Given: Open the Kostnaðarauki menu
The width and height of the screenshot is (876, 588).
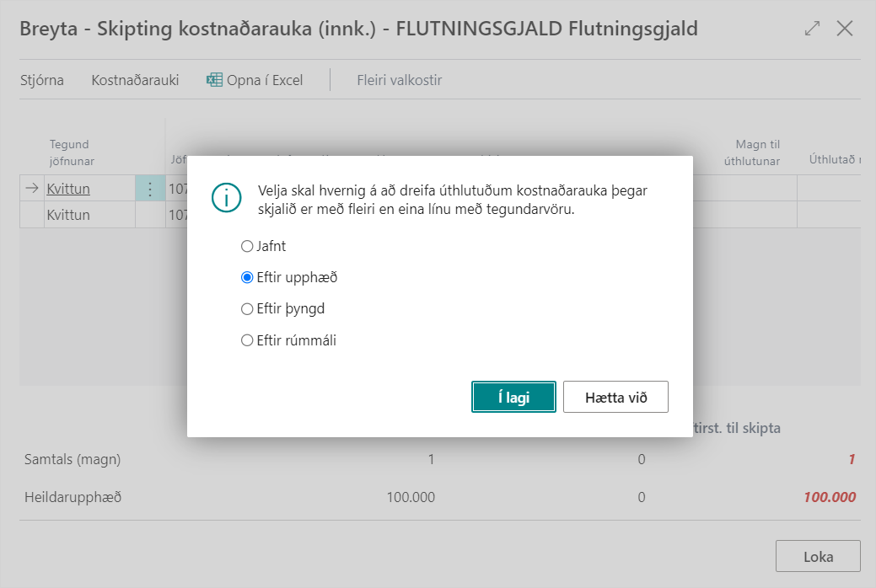Looking at the screenshot, I should 135,81.
